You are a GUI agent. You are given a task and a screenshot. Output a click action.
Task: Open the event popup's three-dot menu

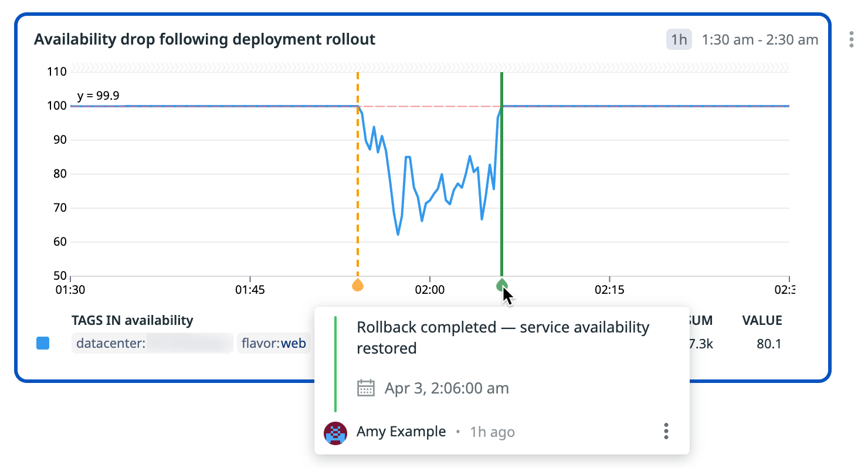(x=666, y=432)
